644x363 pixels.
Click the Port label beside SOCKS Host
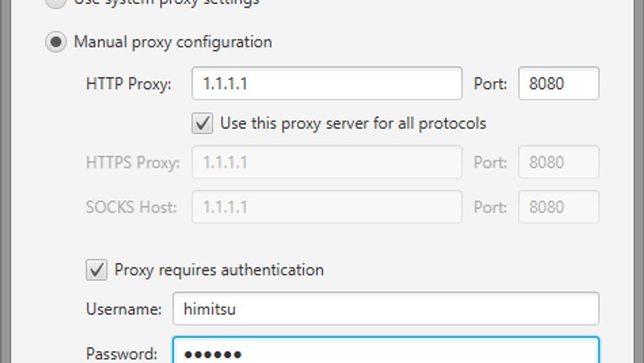tap(490, 207)
